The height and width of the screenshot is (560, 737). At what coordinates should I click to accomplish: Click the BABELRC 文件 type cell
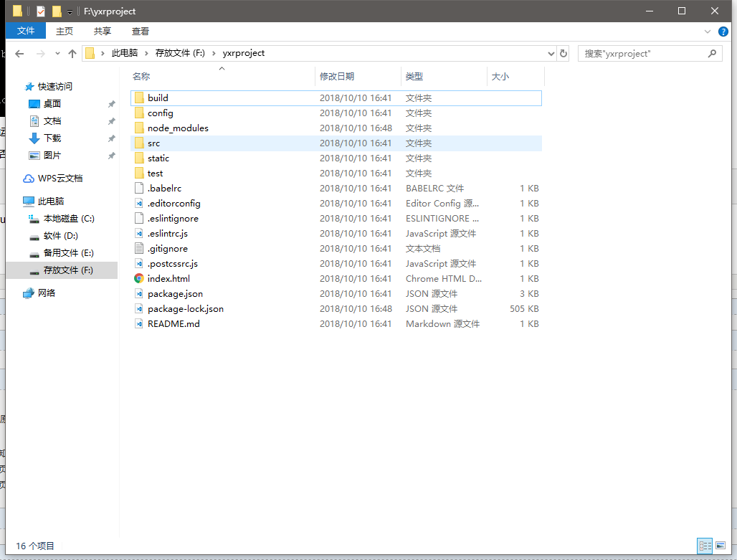[x=434, y=189]
